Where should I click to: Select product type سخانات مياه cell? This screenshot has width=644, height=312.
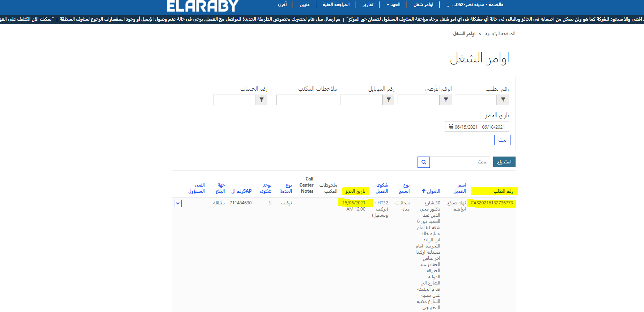point(403,206)
